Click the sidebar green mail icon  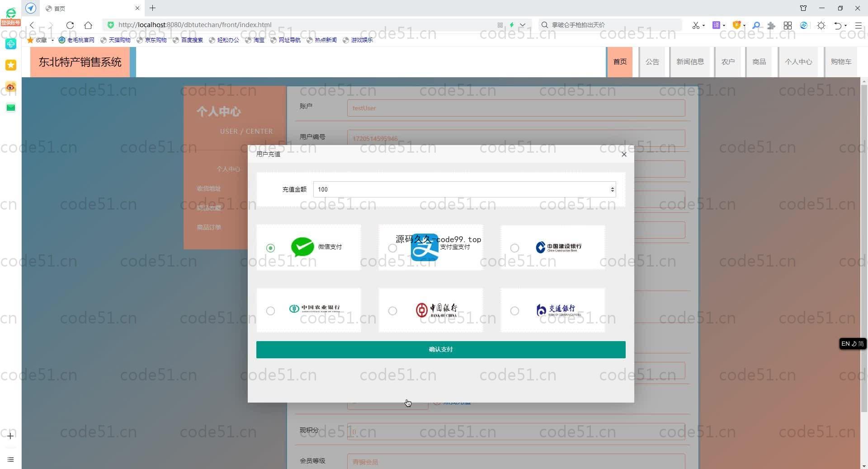coord(11,108)
